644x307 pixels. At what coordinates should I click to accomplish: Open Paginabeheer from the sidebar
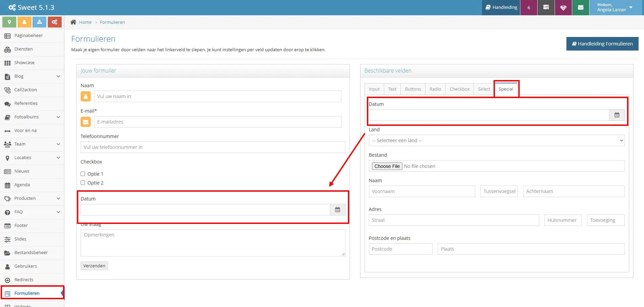(32, 36)
